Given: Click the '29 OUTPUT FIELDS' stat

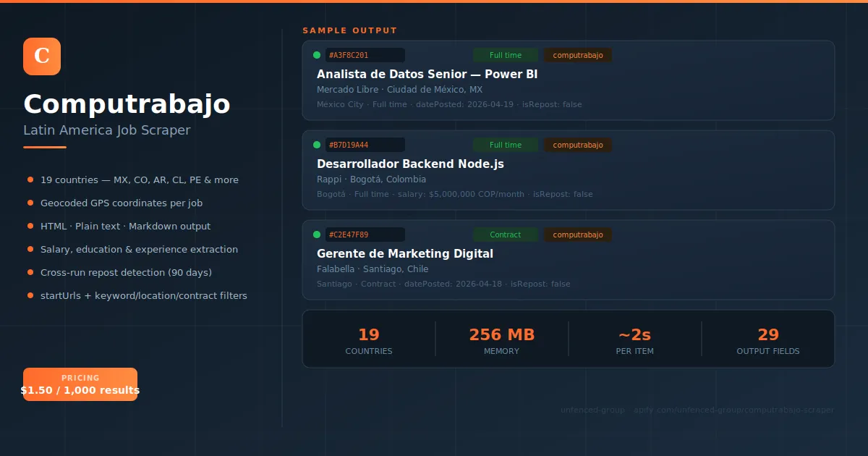Looking at the screenshot, I should [x=768, y=341].
